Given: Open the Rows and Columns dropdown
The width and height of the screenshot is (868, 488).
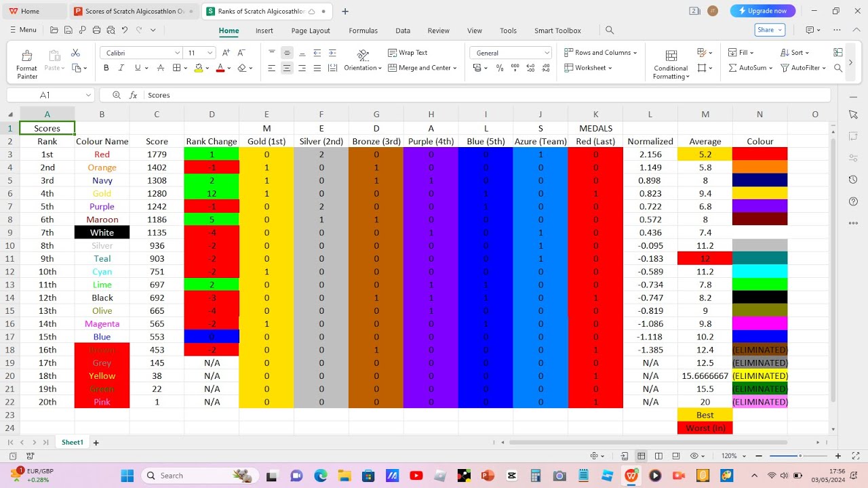Looking at the screenshot, I should click(601, 53).
